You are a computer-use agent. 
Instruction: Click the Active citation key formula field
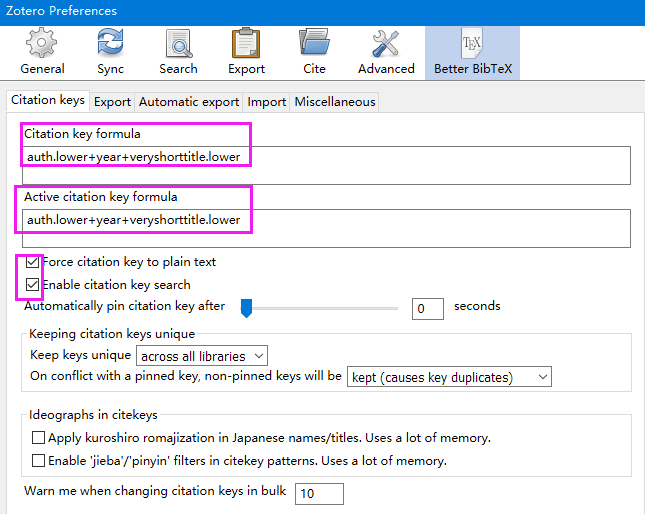326,228
